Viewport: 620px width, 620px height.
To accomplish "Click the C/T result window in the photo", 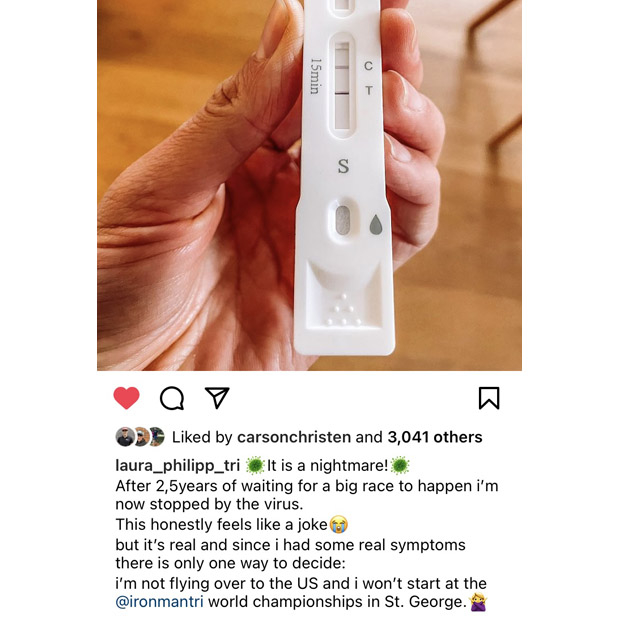I will tap(342, 85).
